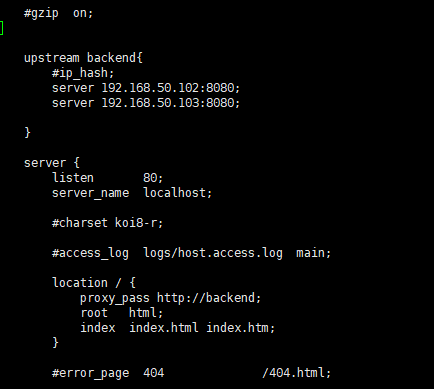Click the 'localhost;' value
The image size is (435, 389).
[177, 193]
